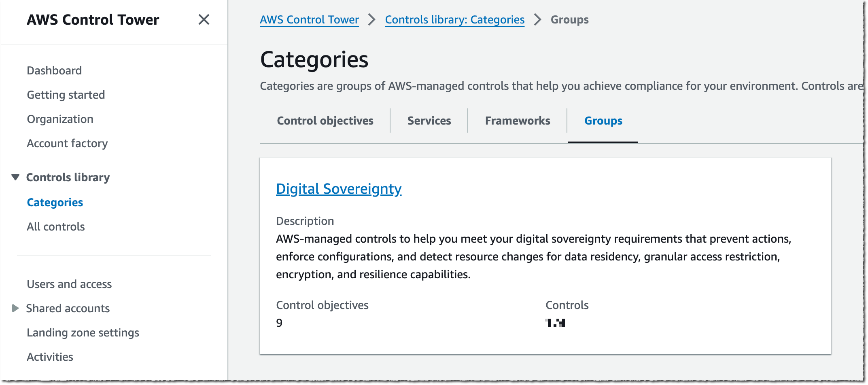Switch to the Control objectives tab
Image resolution: width=868 pixels, height=385 pixels.
point(325,121)
